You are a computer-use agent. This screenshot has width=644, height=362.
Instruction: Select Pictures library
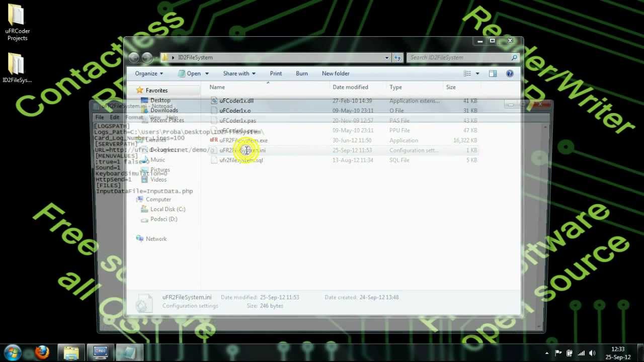pos(160,169)
